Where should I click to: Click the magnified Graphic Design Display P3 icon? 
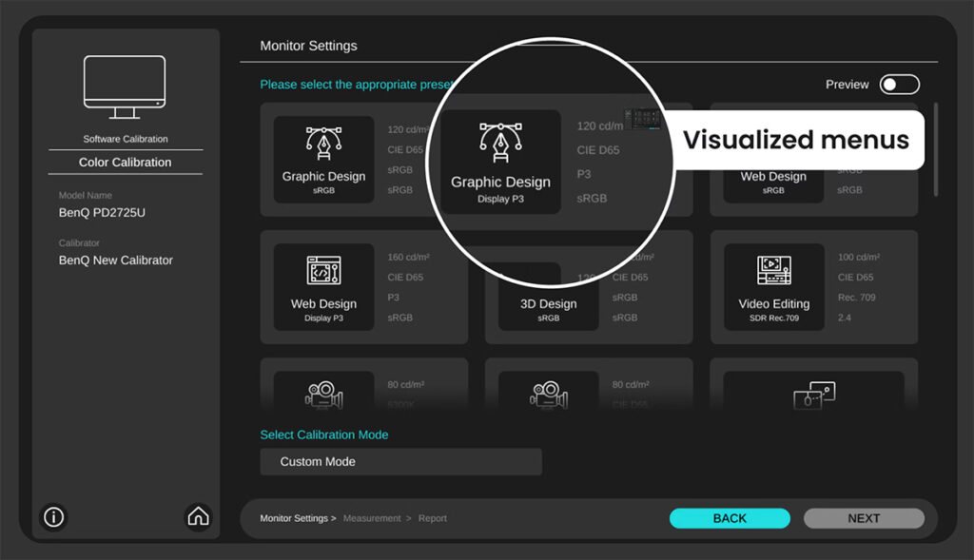pyautogui.click(x=500, y=145)
